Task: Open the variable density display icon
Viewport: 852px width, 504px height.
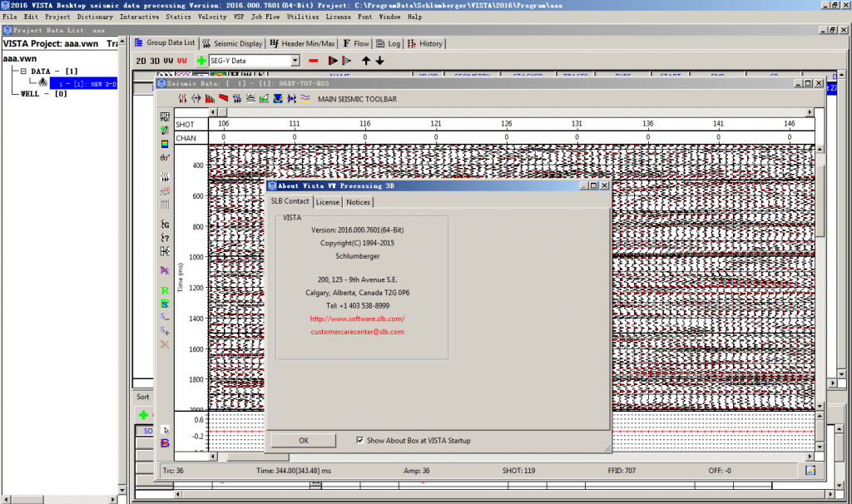Action: [251, 99]
